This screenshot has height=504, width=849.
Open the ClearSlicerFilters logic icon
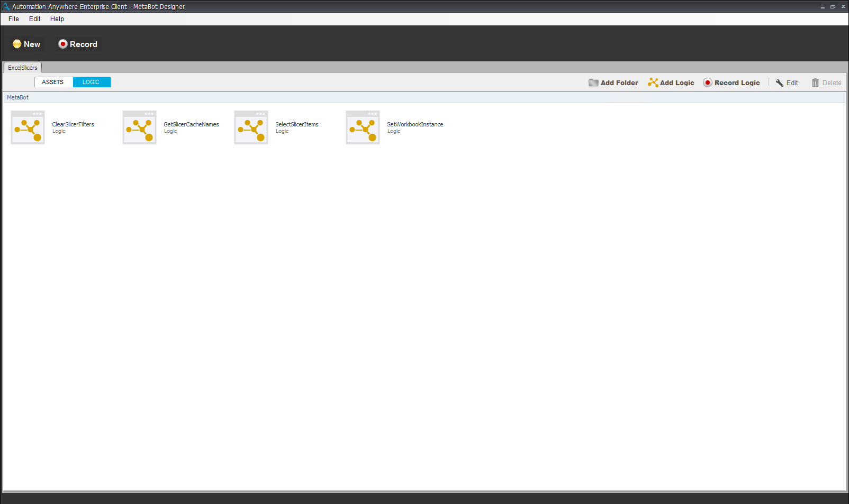pyautogui.click(x=28, y=127)
